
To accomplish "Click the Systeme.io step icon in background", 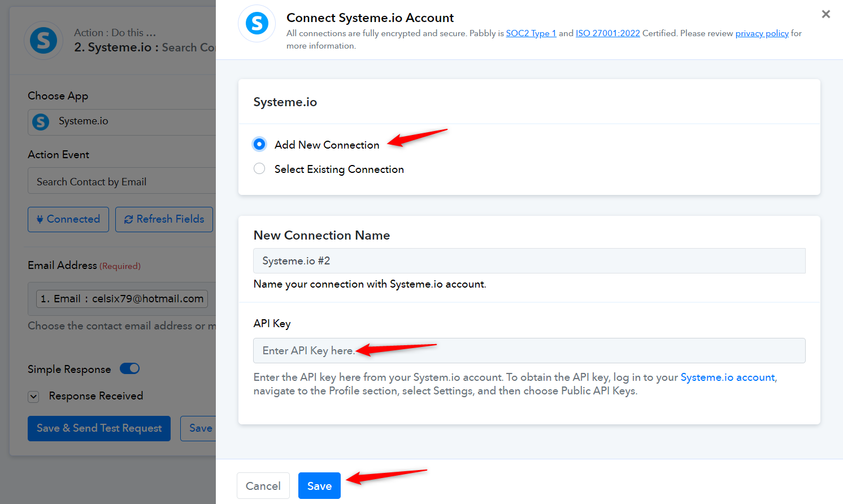I will 44,41.
